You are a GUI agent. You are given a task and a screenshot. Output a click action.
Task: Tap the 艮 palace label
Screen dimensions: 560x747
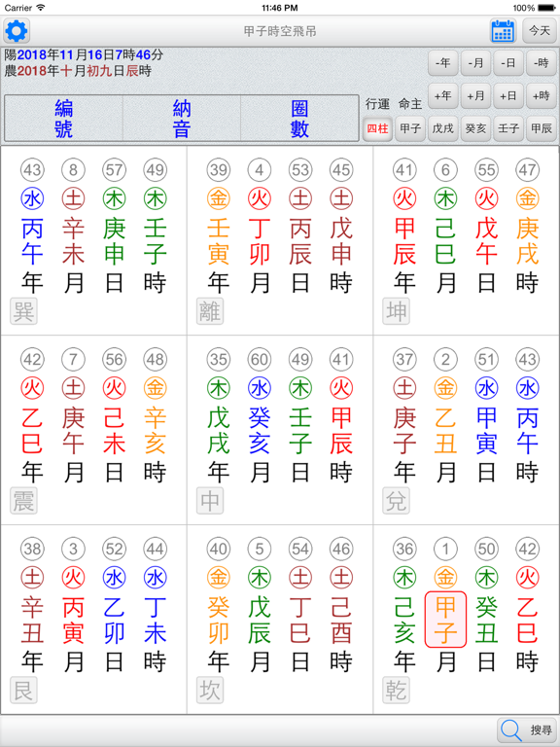23,691
